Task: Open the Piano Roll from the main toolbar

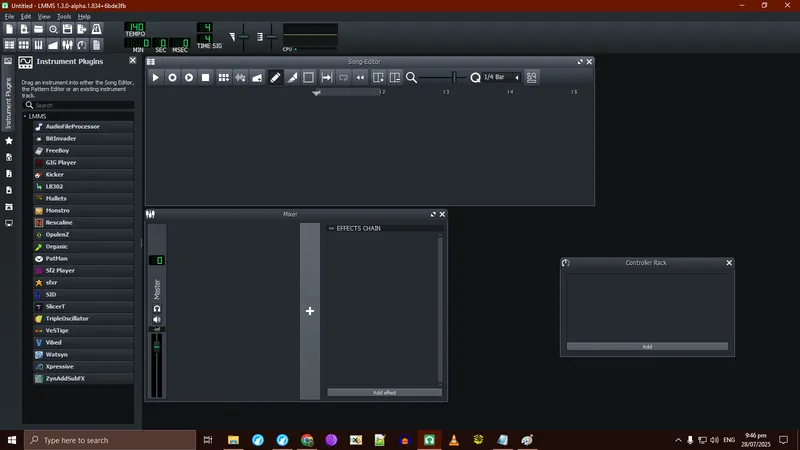Action: pos(39,44)
